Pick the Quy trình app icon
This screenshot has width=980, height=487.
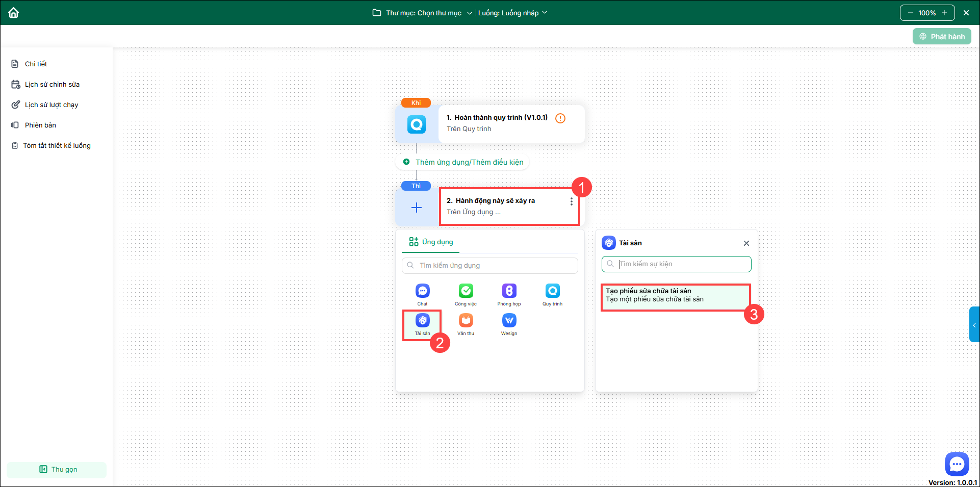click(x=552, y=291)
